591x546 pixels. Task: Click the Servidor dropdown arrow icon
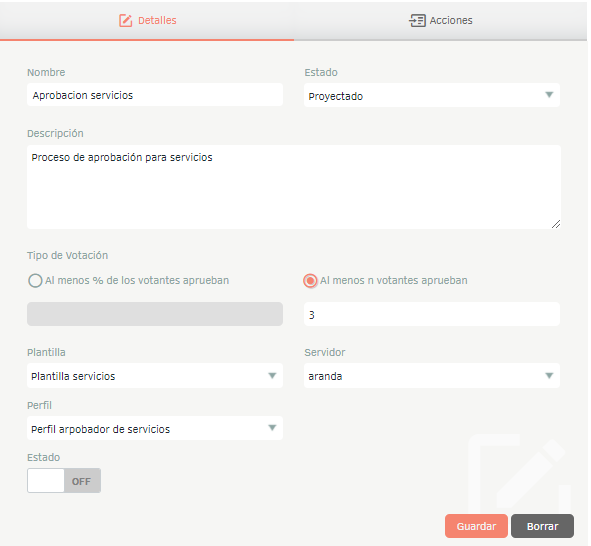[549, 375]
